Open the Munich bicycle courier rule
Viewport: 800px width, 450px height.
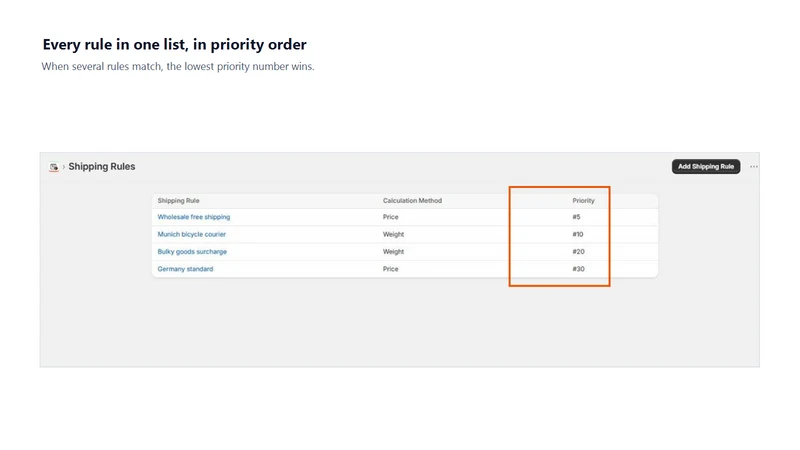click(191, 234)
